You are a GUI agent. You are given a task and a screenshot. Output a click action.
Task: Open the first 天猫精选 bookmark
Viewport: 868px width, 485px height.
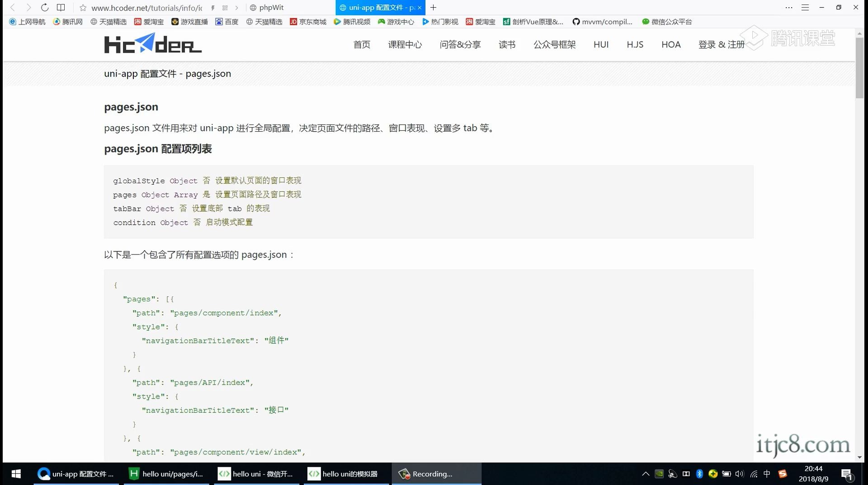(108, 22)
